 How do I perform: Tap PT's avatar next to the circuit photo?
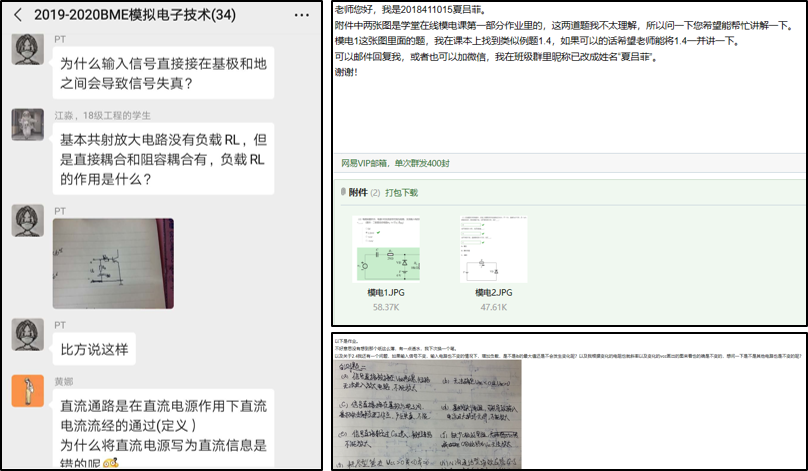pos(26,219)
